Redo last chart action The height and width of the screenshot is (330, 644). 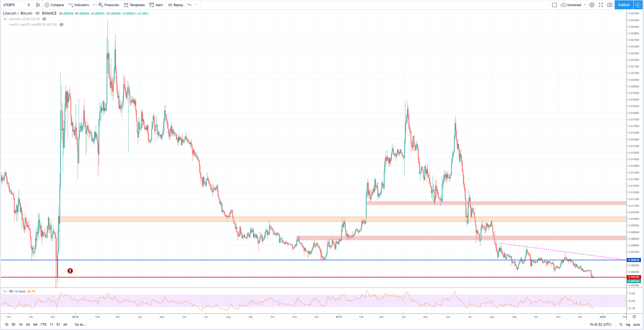[196, 5]
